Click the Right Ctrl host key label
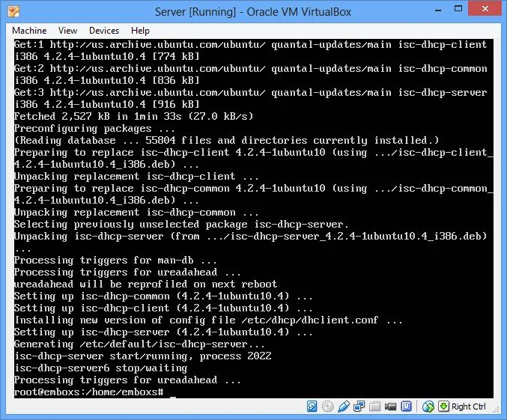 point(469,407)
